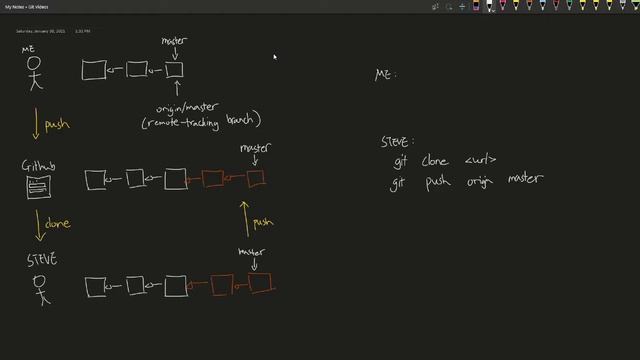This screenshot has width=640, height=360.
Task: Activate the Insert Space tool
Action: 462,7
